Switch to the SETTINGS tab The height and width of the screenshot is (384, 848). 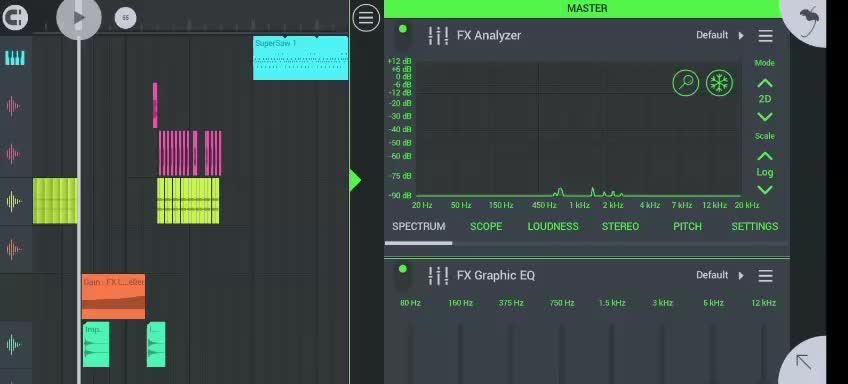pos(754,227)
